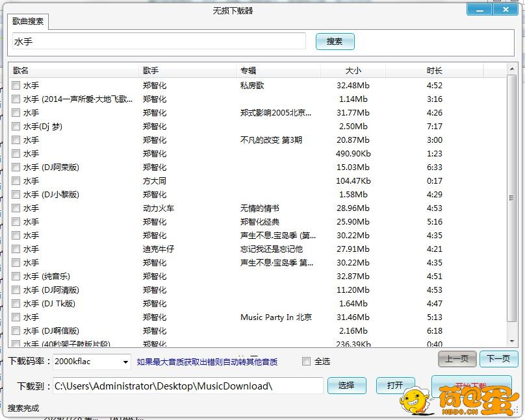
Task: Focus the song search field containing 水手
Action: click(x=159, y=42)
